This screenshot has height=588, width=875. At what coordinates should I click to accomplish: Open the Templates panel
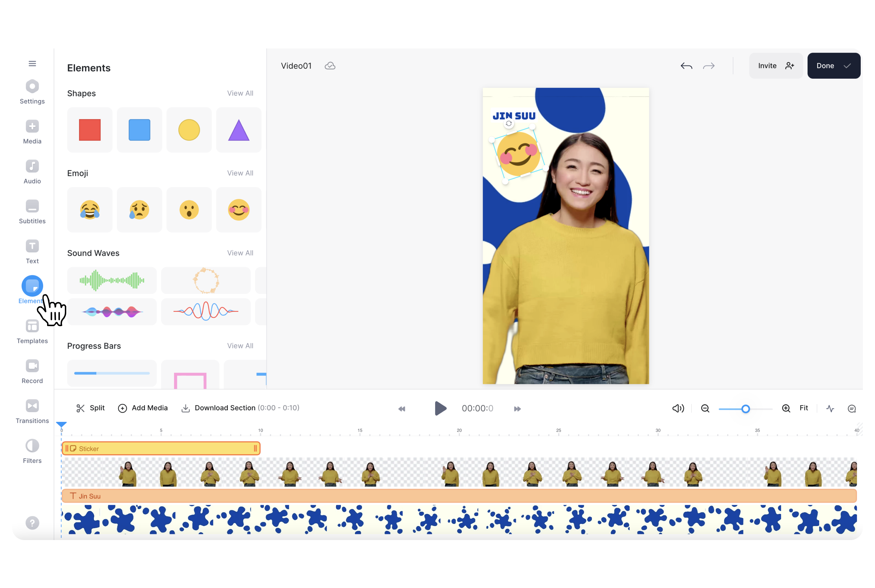click(x=32, y=331)
